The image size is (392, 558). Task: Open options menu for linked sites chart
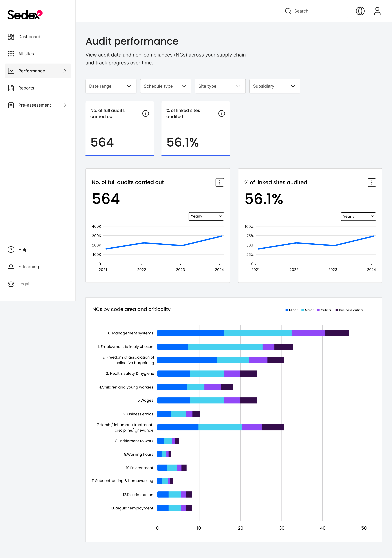(371, 182)
